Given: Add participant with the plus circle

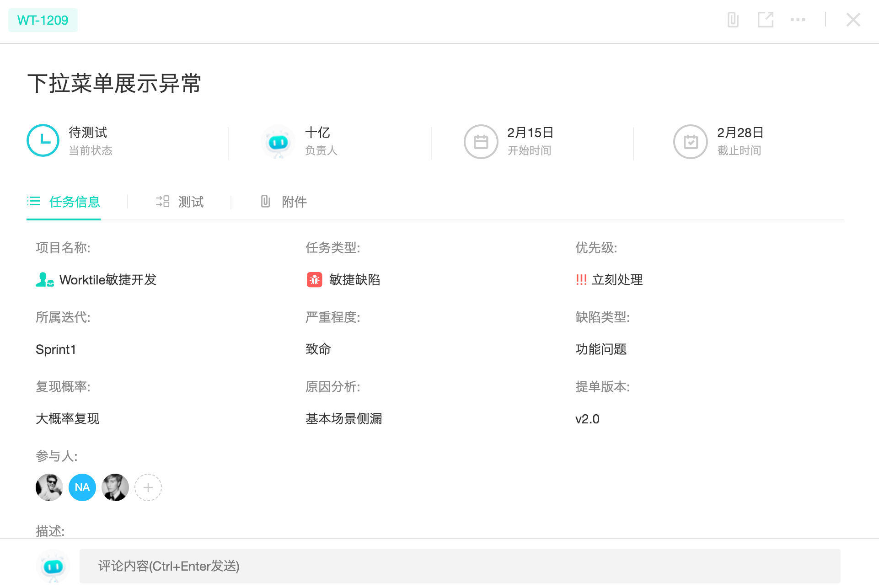Looking at the screenshot, I should [x=148, y=487].
